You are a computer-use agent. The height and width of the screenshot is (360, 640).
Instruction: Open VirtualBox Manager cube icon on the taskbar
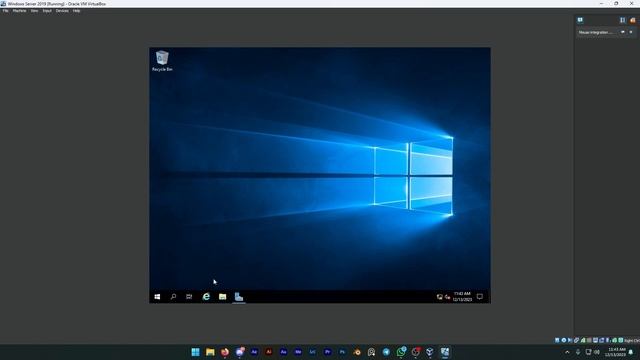pyautogui.click(x=430, y=352)
